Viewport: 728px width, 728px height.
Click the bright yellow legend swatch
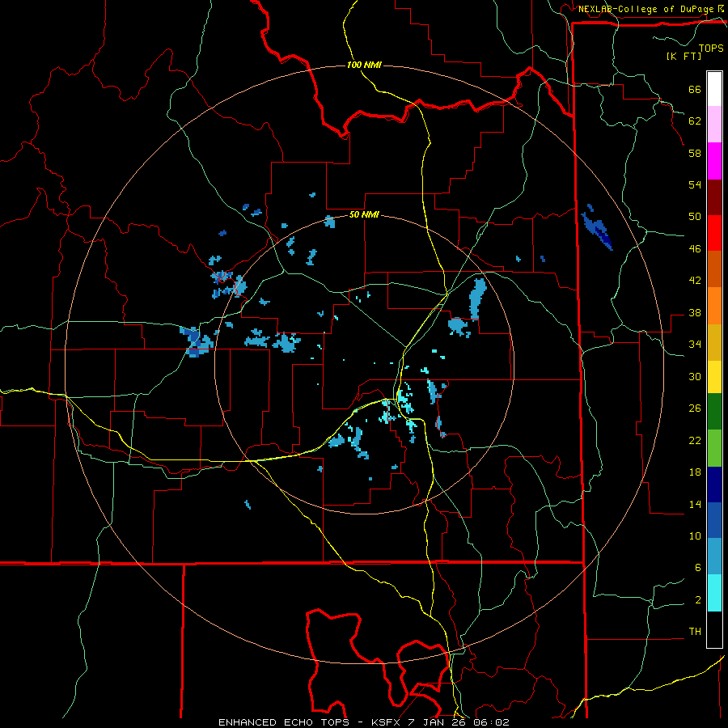tap(714, 376)
